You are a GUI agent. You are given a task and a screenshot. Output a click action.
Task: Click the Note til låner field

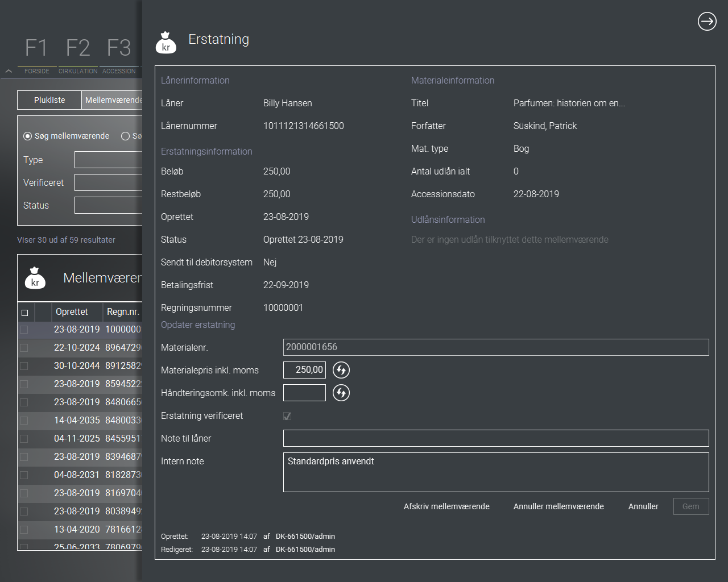[x=496, y=438]
